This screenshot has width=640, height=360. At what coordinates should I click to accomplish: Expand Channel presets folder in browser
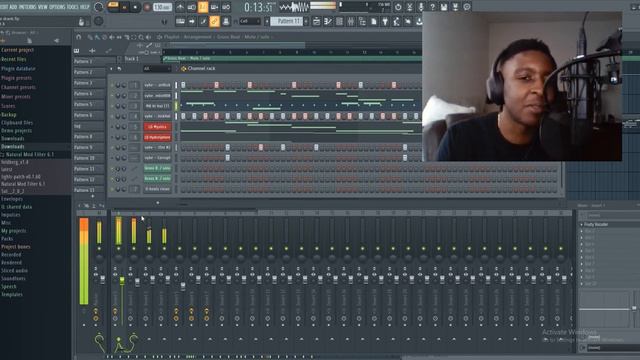pos(18,87)
